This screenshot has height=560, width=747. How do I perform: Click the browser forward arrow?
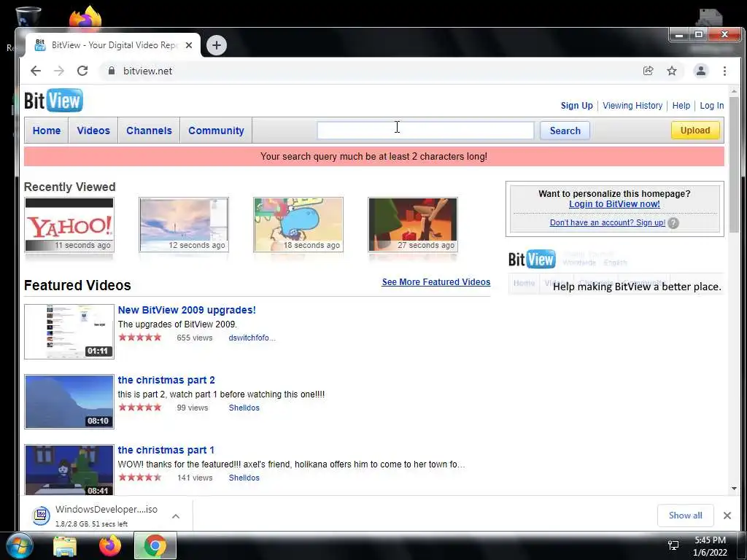[59, 71]
